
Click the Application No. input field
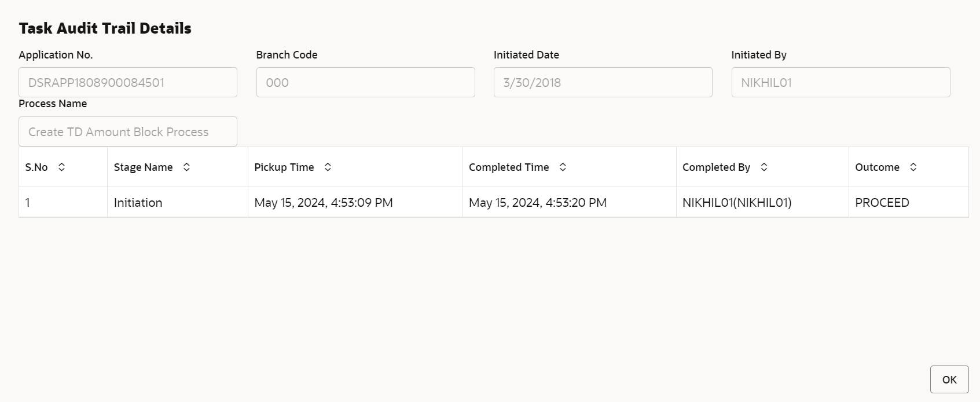tap(128, 82)
